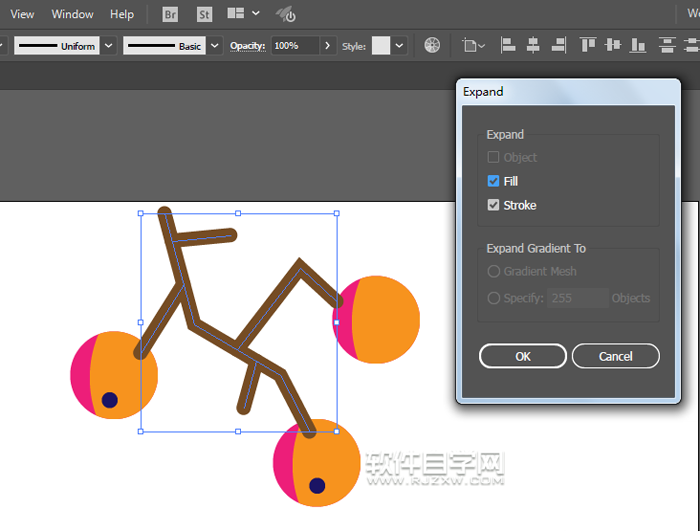Screen dimensions: 700x531
Task: Confirm Expand dialog with OK
Action: point(523,356)
